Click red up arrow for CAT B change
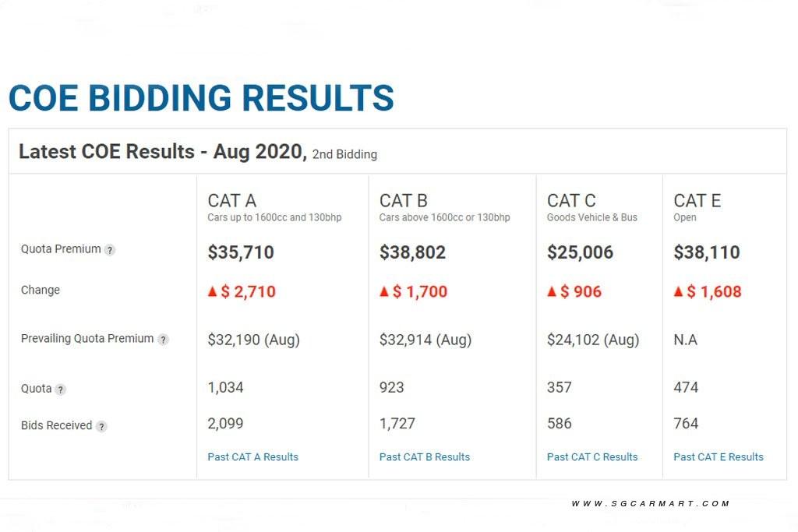 [x=384, y=291]
